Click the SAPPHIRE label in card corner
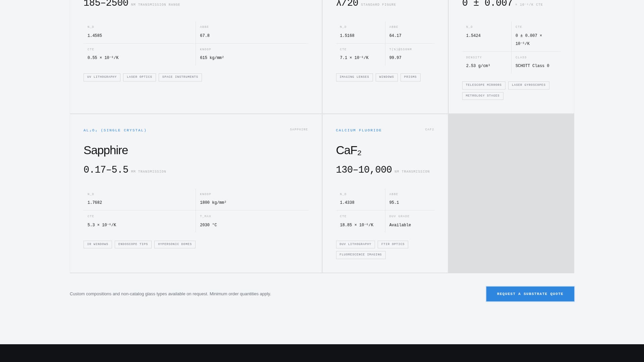 [x=299, y=129]
